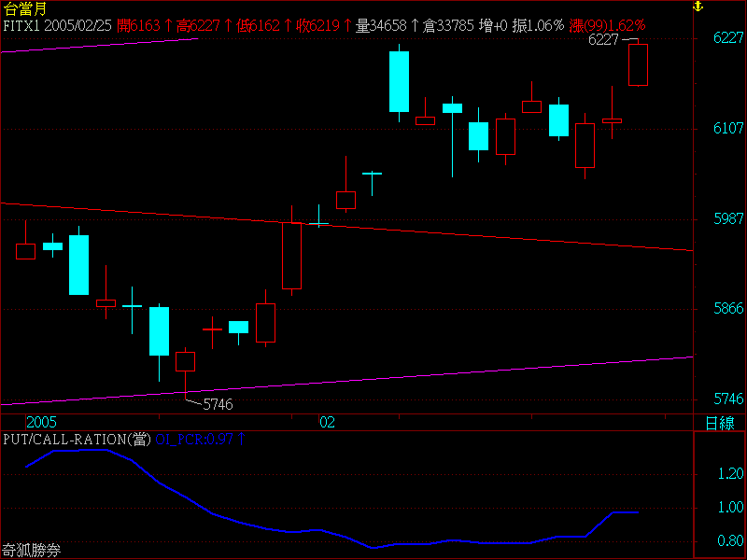
Task: Click the 1.00 level on PCR axis
Action: coord(730,508)
